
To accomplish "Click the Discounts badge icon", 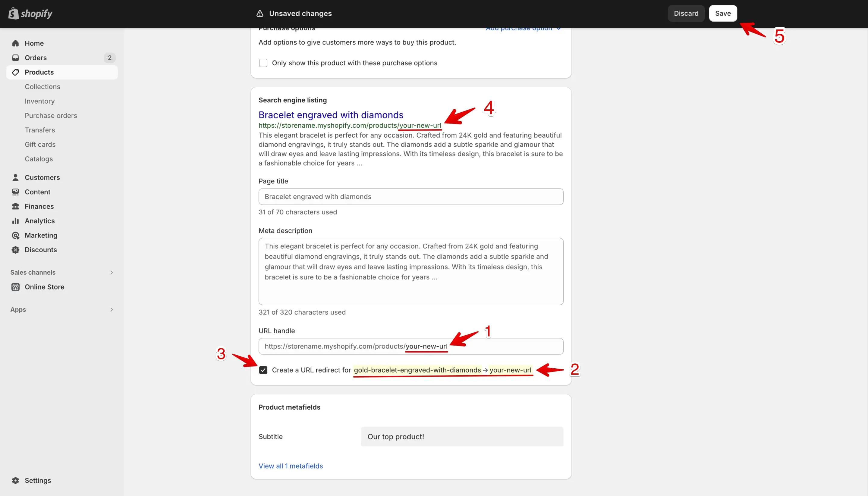I will tap(15, 250).
